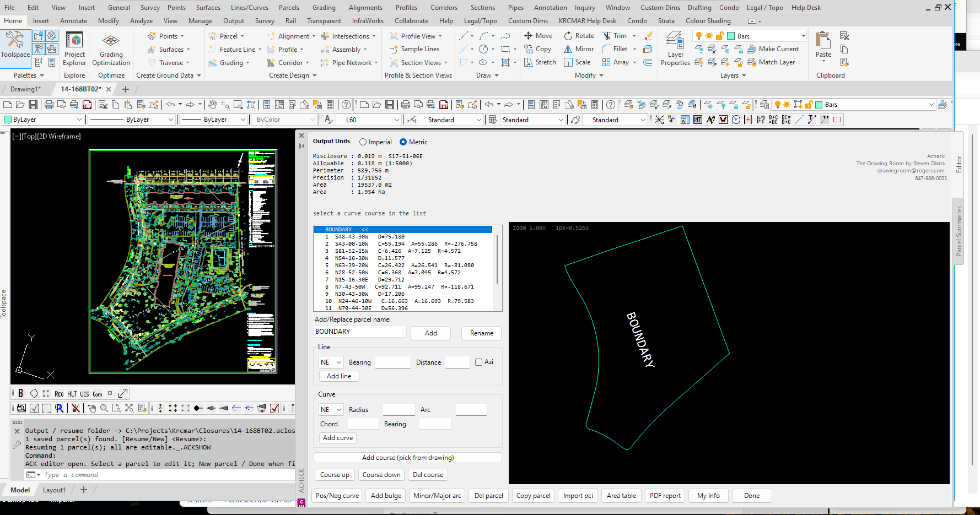Expand the Pipe Network dropdown
Viewport: 980px width, 515px height.
(376, 63)
